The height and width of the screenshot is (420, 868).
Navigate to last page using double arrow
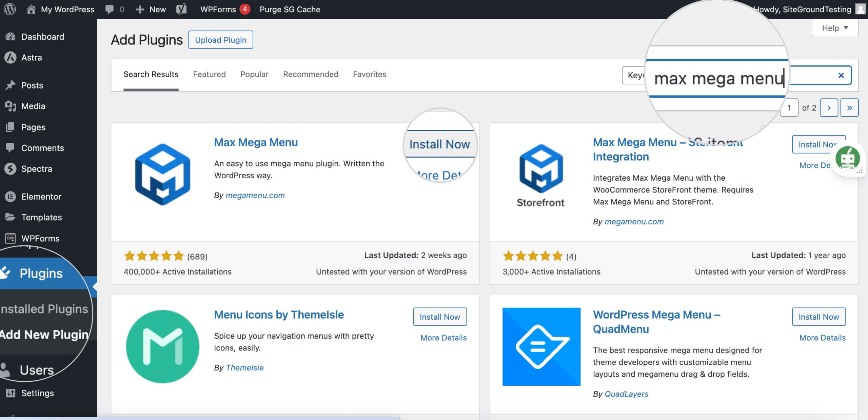pyautogui.click(x=850, y=108)
